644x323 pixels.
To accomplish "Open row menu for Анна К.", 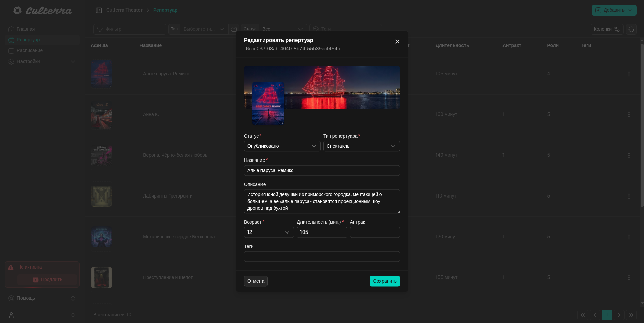I will click(629, 115).
